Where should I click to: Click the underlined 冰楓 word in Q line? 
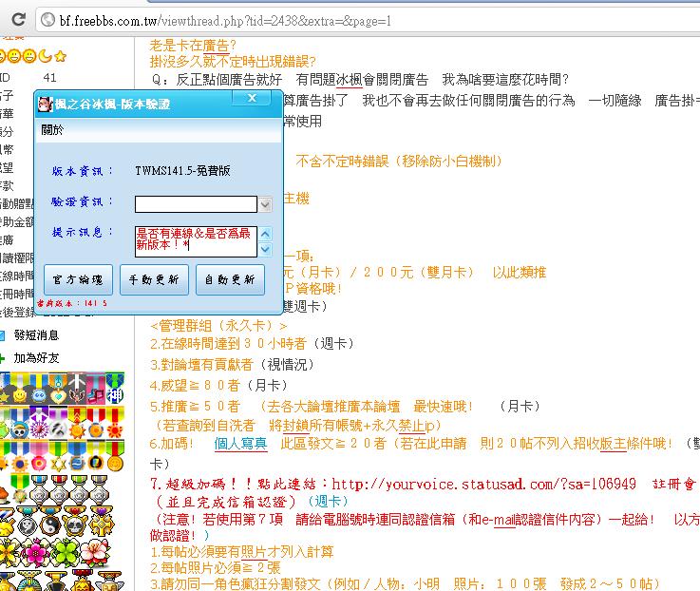pos(349,80)
